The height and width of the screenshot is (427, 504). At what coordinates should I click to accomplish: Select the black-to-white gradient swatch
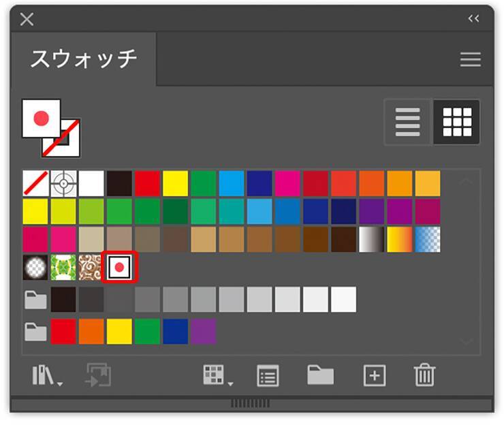click(372, 239)
